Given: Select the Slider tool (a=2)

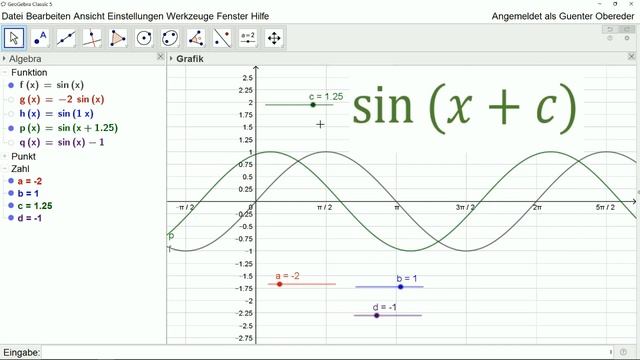Looking at the screenshot, I should 248,38.
